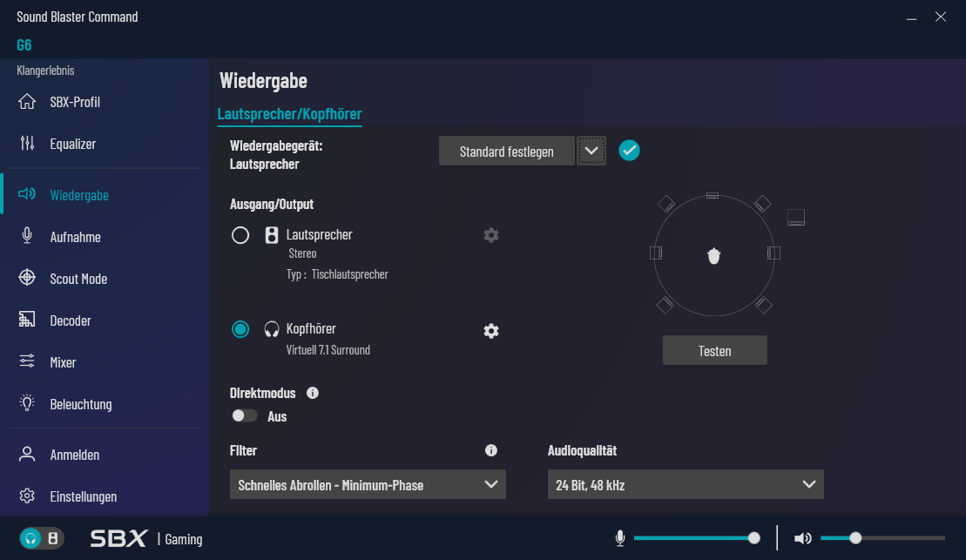
Task: Expand the Standard festlegen dropdown arrow
Action: pos(591,151)
